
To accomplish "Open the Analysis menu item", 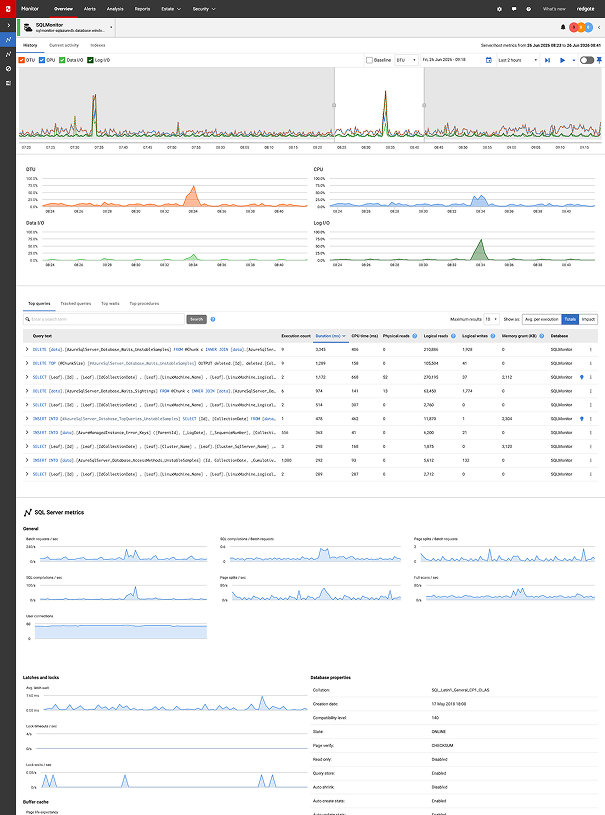I will [x=115, y=9].
